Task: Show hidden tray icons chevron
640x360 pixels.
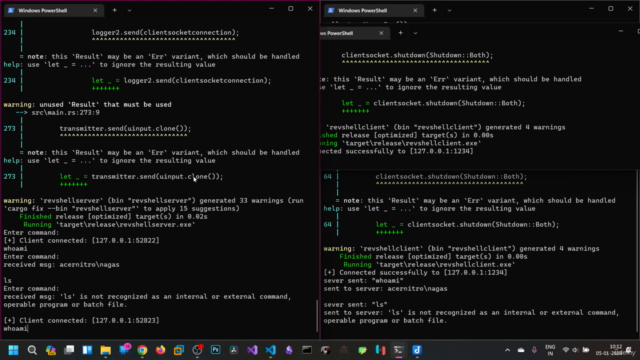Action: [507, 350]
